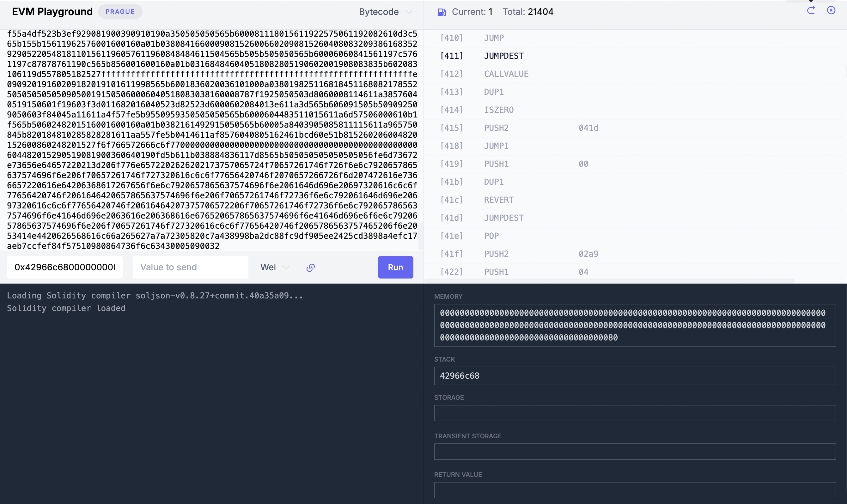847x504 pixels.
Task: Select the CALLVALUE instruction row
Action: (x=506, y=74)
